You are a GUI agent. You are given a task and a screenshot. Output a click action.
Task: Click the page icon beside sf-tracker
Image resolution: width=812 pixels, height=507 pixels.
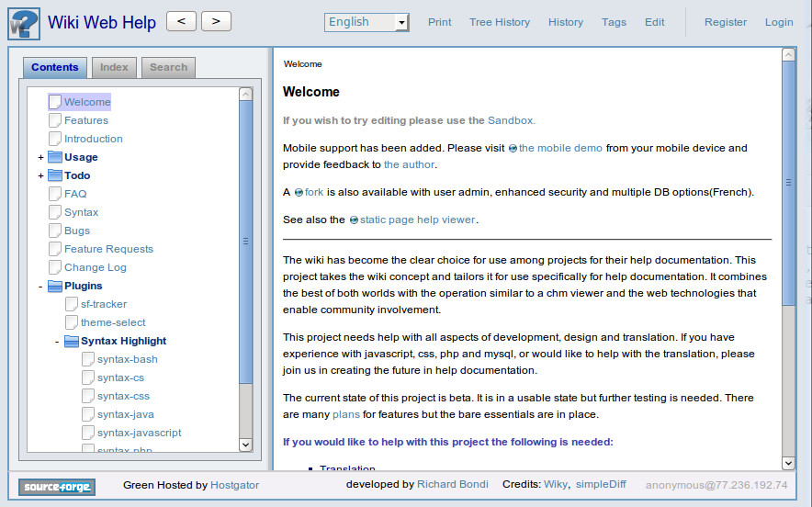point(72,304)
